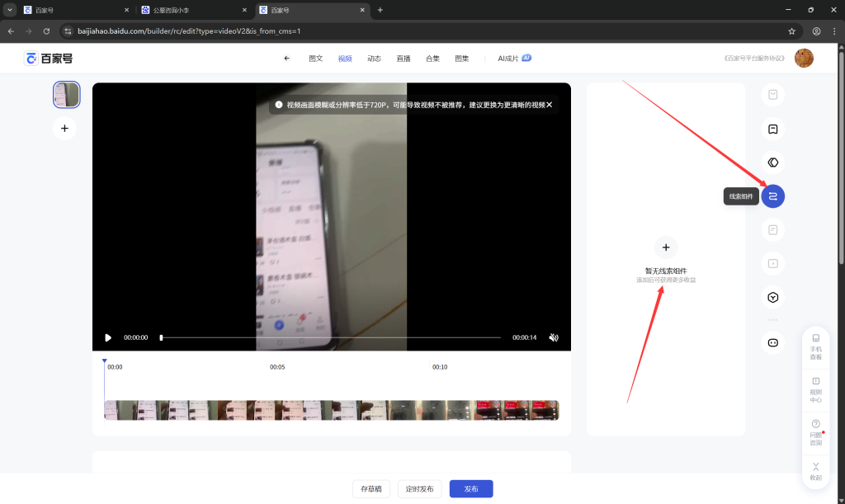Viewport: 845px width, 504px height.
Task: Click the blue 发布 button
Action: point(470,489)
